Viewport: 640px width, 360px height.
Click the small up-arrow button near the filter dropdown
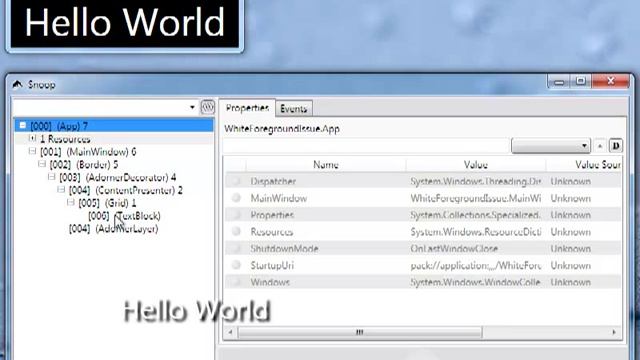pyautogui.click(x=600, y=146)
